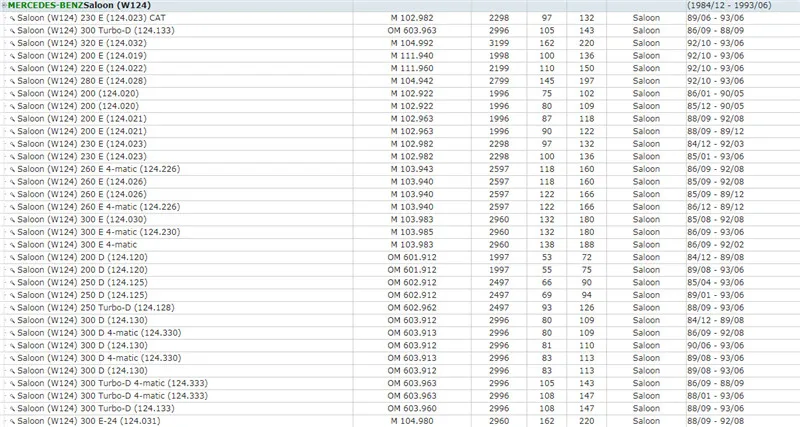The width and height of the screenshot is (800, 427).
Task: Select row Saloon (W124) 300 E 4-matic (124.230)
Action: click(x=400, y=232)
